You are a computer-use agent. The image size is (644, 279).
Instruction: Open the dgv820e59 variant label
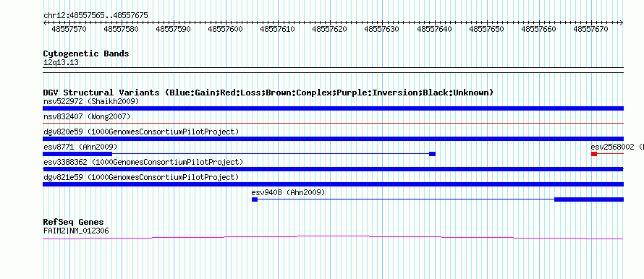click(x=141, y=132)
